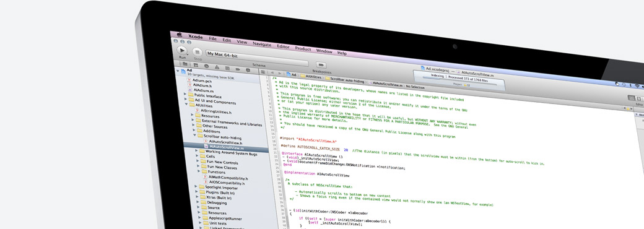Open the related files menu in jump bar
Image resolution: width=644 pixels, height=229 pixels.
(263, 71)
